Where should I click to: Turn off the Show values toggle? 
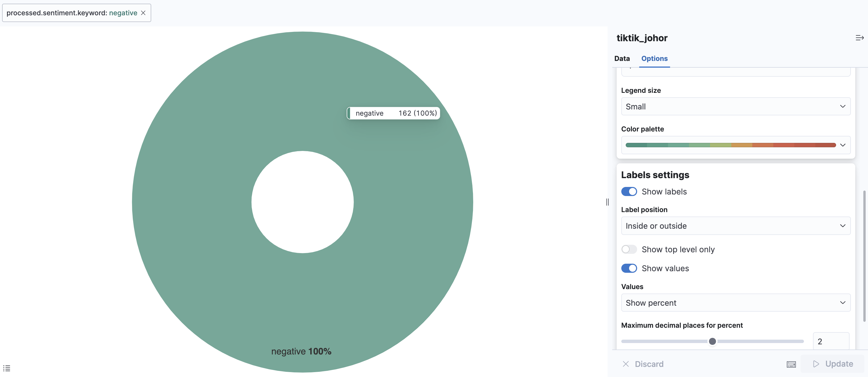point(629,268)
